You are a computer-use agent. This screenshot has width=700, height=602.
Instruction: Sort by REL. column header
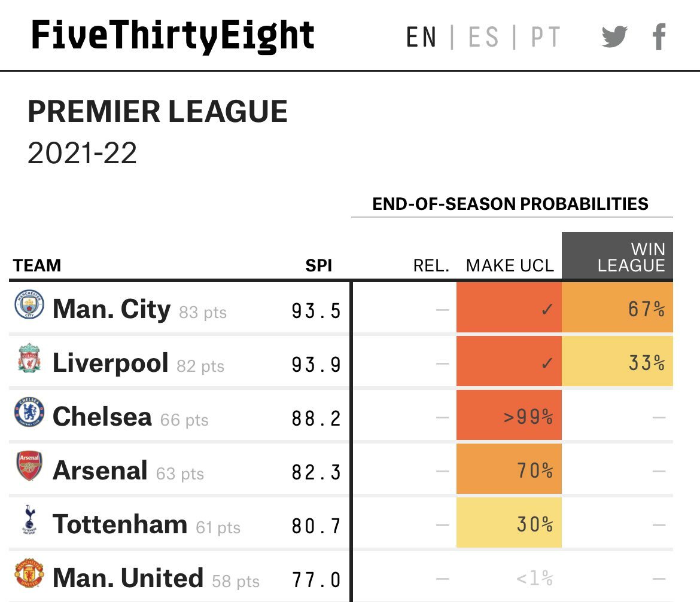[x=431, y=265]
